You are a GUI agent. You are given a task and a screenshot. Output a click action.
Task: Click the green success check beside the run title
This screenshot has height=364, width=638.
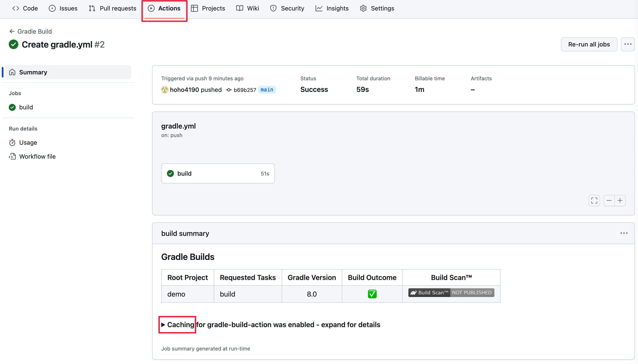coord(14,45)
